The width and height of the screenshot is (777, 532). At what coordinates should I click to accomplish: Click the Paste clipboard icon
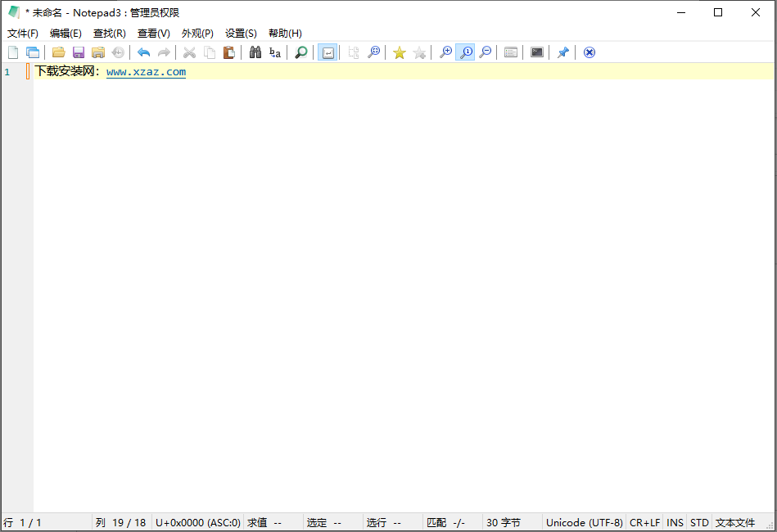[229, 52]
